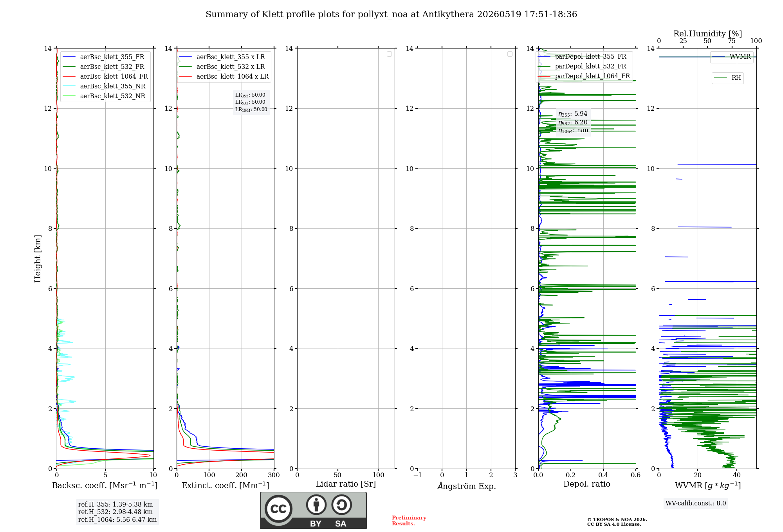783x532 pixels.
Task: Click legend entry parDepol_klett_532_FR
Action: [590, 66]
